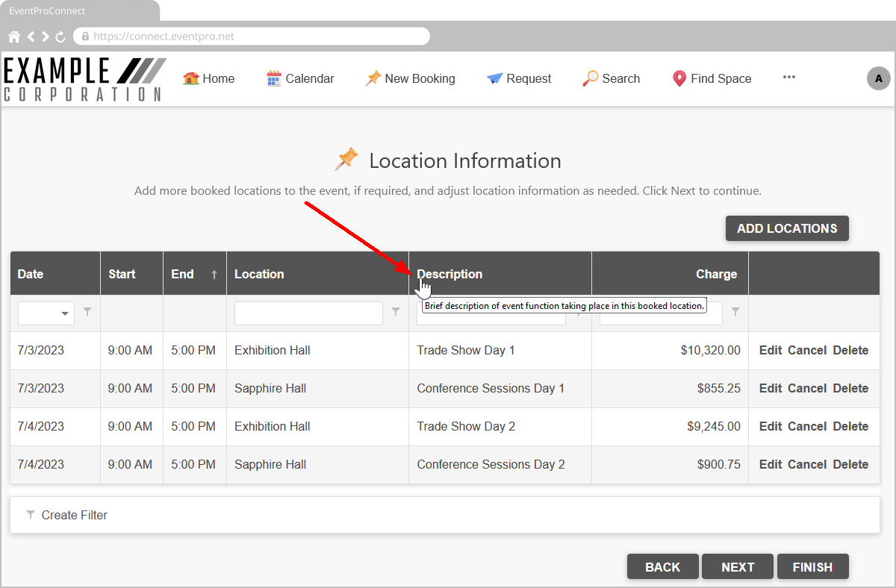Click the address bar URL field
This screenshot has height=588, width=896.
(x=252, y=36)
